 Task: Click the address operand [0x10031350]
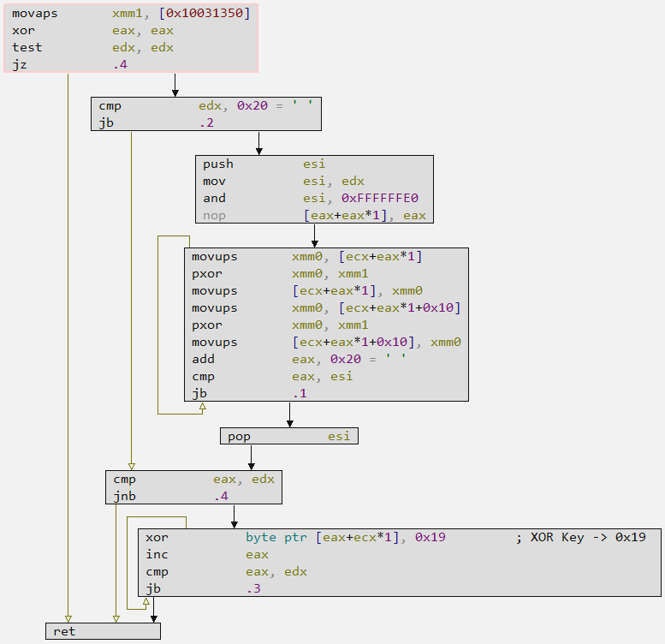205,14
